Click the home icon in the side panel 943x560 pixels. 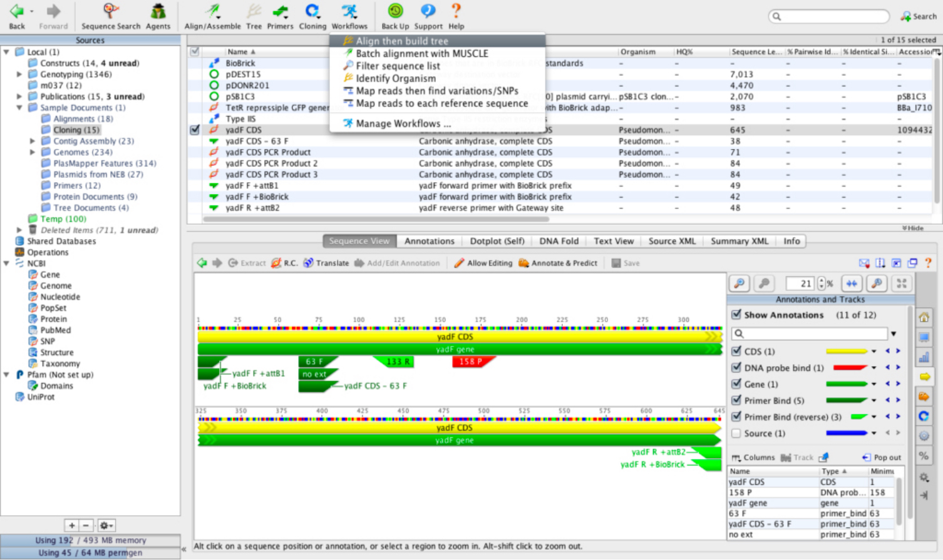(x=924, y=318)
